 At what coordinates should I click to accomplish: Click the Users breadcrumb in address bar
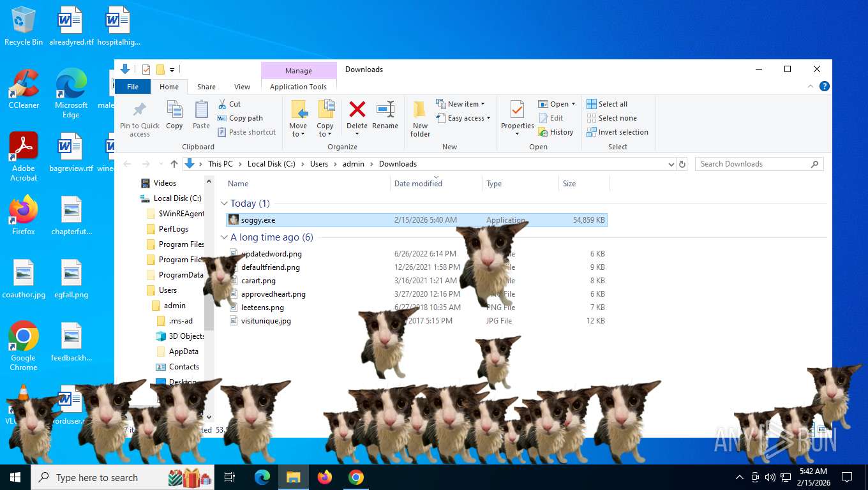[319, 164]
